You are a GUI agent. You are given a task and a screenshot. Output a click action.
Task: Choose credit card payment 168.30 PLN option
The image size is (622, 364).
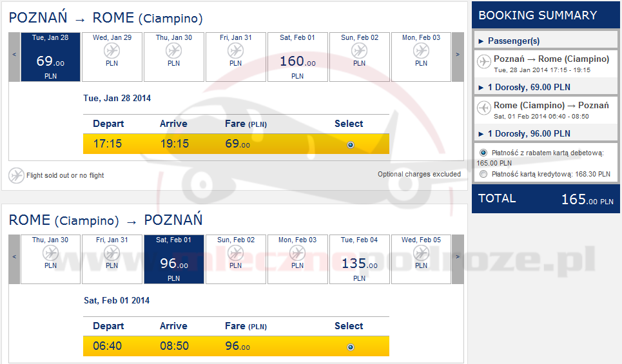pyautogui.click(x=483, y=174)
